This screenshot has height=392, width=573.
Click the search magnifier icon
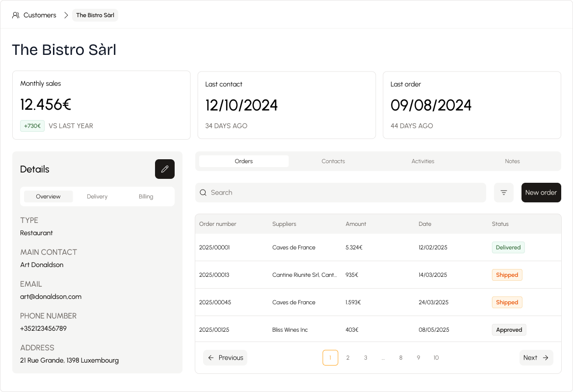[x=203, y=193]
